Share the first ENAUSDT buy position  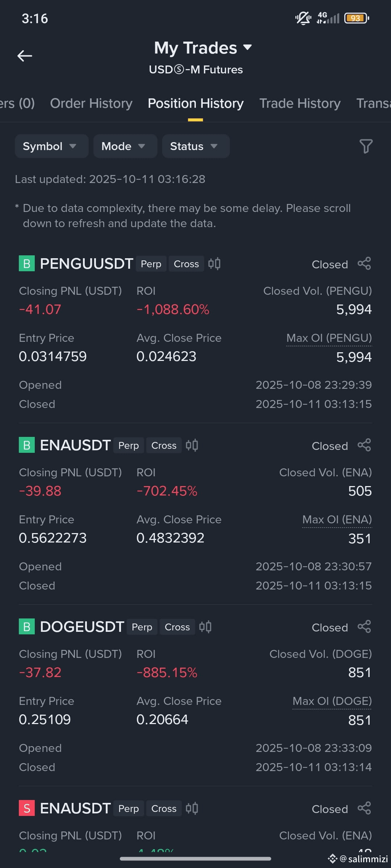[x=364, y=445]
